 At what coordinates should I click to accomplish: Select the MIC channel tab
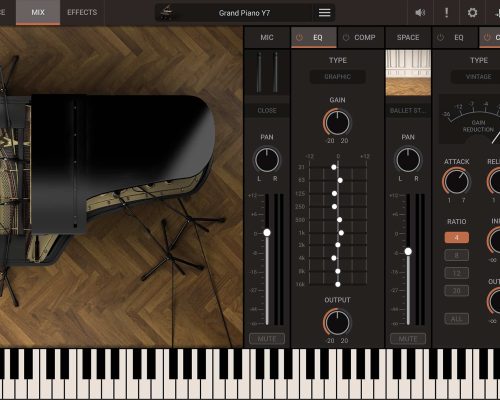[x=267, y=37]
